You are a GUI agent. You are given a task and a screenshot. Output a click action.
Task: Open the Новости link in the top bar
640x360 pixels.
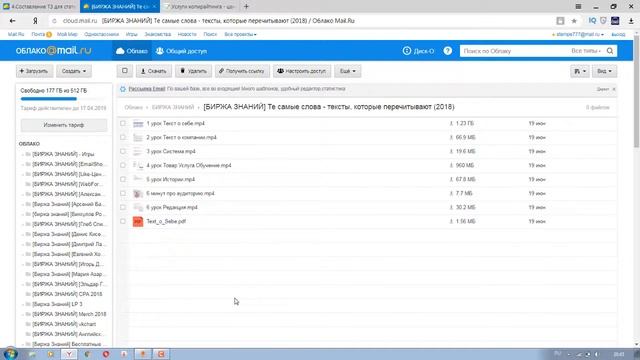(187, 34)
